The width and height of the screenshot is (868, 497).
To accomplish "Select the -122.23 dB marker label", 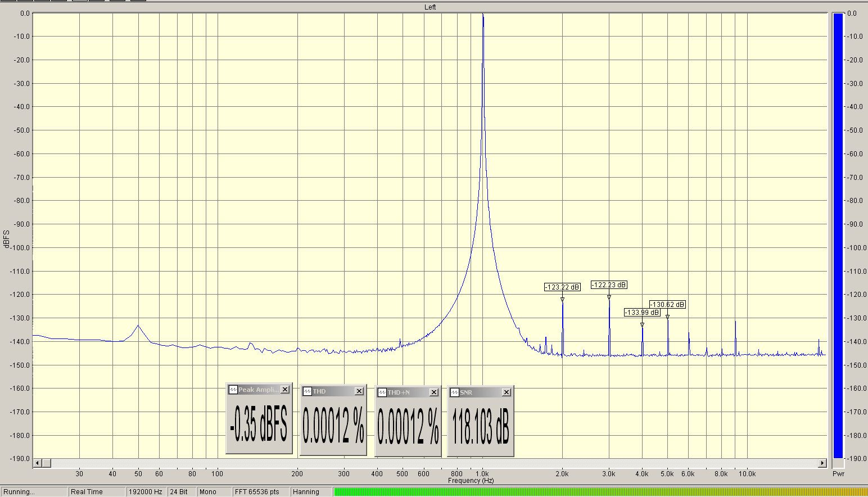I will tap(609, 285).
